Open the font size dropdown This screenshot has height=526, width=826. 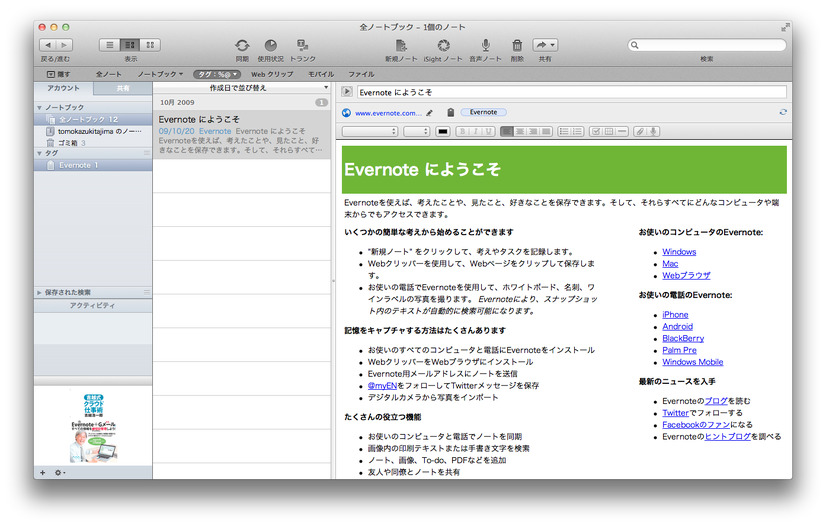pyautogui.click(x=417, y=132)
